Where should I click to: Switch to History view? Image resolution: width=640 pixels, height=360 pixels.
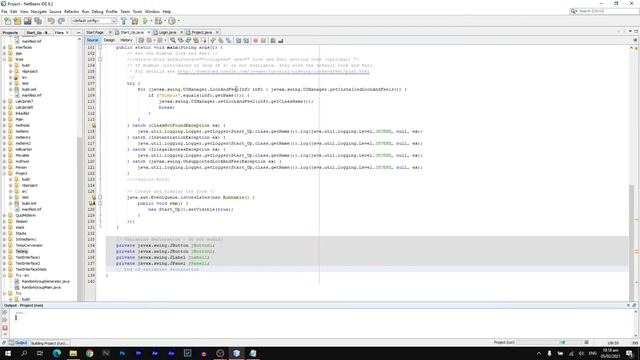click(126, 40)
